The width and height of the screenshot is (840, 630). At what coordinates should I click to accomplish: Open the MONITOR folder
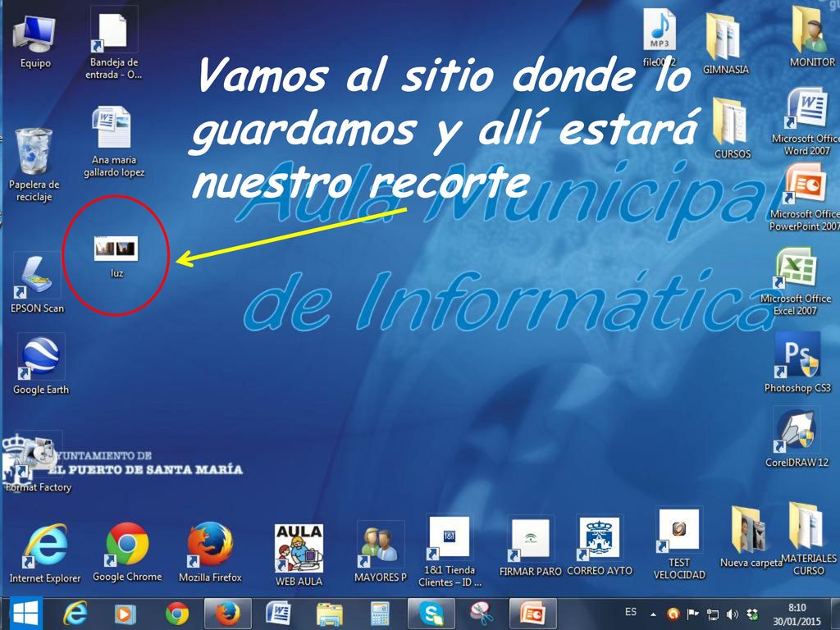(x=811, y=38)
